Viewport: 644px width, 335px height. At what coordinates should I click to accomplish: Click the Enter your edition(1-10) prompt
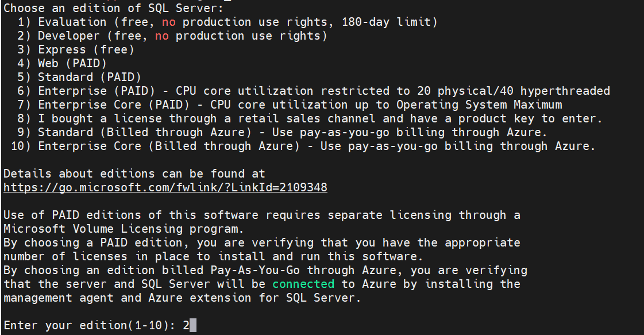point(90,325)
